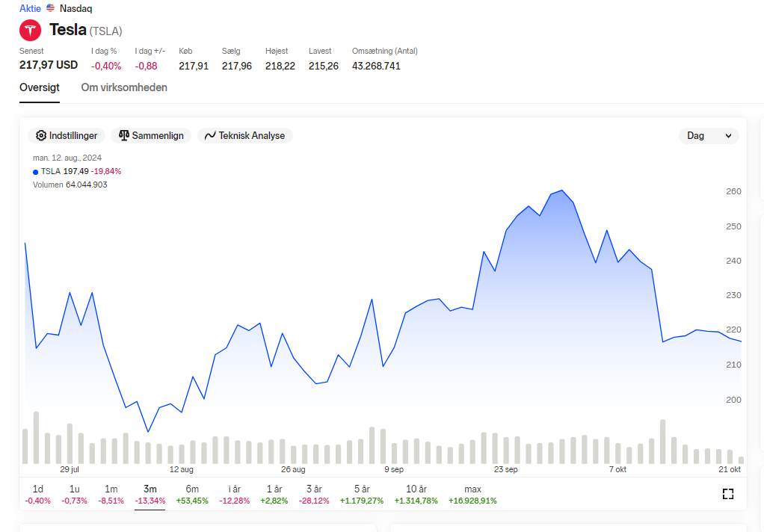The width and height of the screenshot is (764, 532).
Task: Click the latest price 217,97 USD
Action: coord(49,65)
